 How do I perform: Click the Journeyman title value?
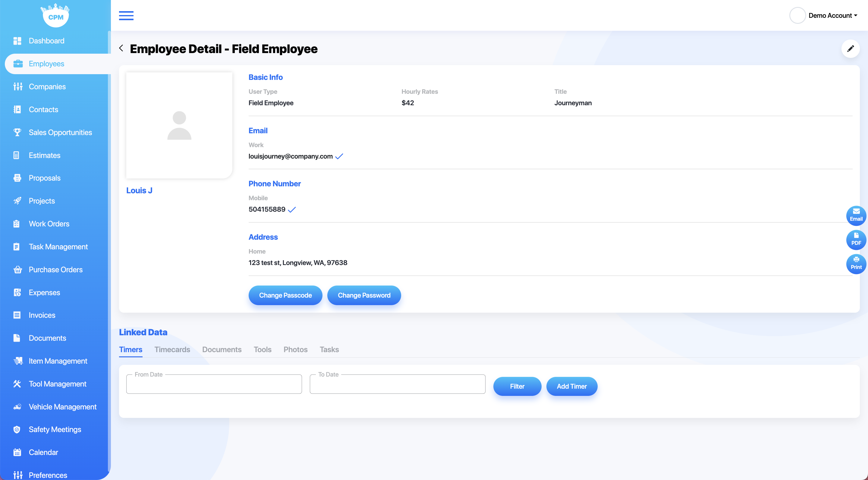pos(573,103)
